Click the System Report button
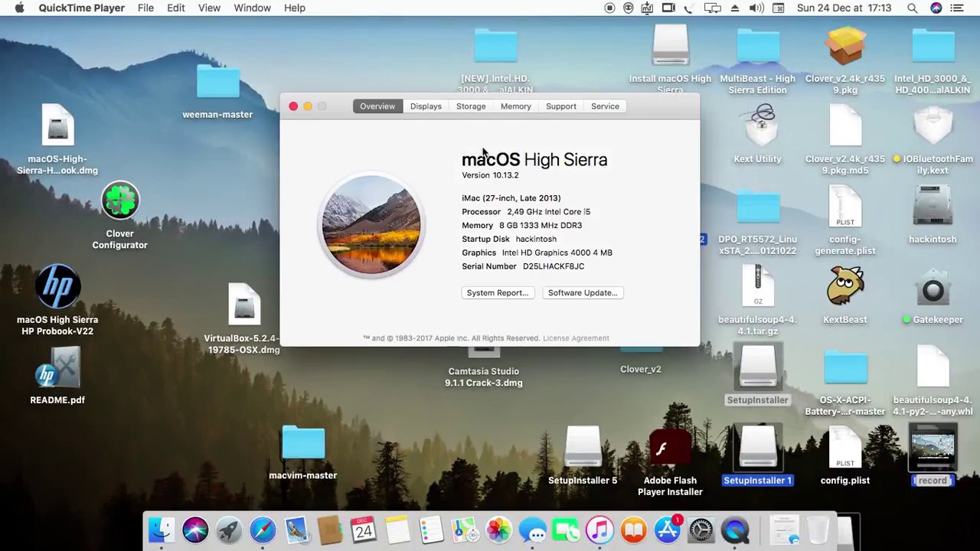980x551 pixels. [498, 292]
